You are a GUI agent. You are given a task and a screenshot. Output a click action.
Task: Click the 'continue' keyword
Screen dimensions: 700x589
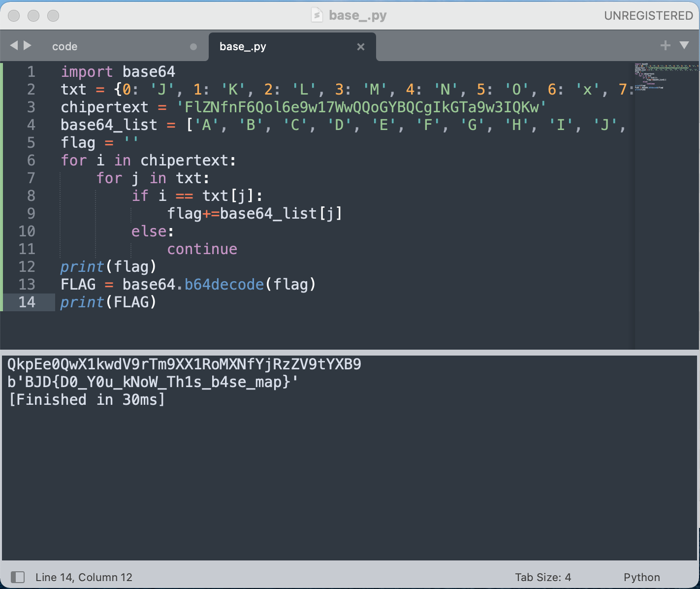pos(202,249)
